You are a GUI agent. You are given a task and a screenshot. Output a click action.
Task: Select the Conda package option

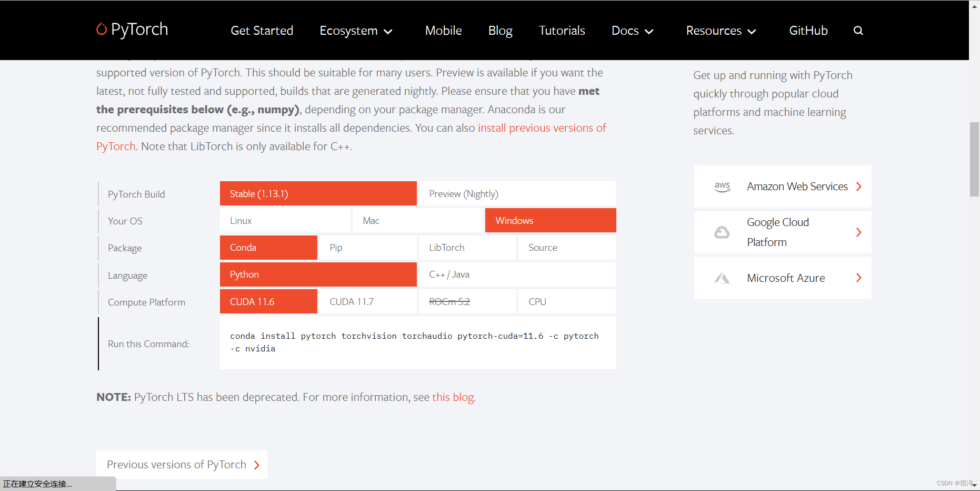tap(268, 248)
